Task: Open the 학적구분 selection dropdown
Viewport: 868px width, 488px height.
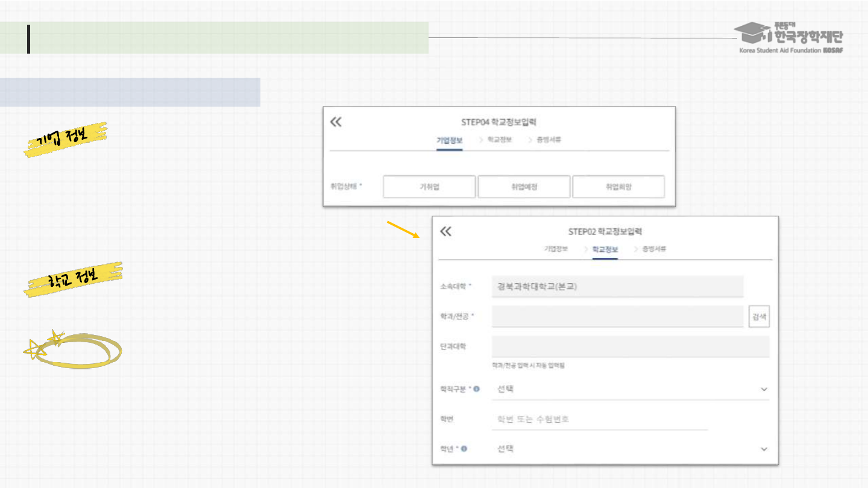Action: pos(630,389)
